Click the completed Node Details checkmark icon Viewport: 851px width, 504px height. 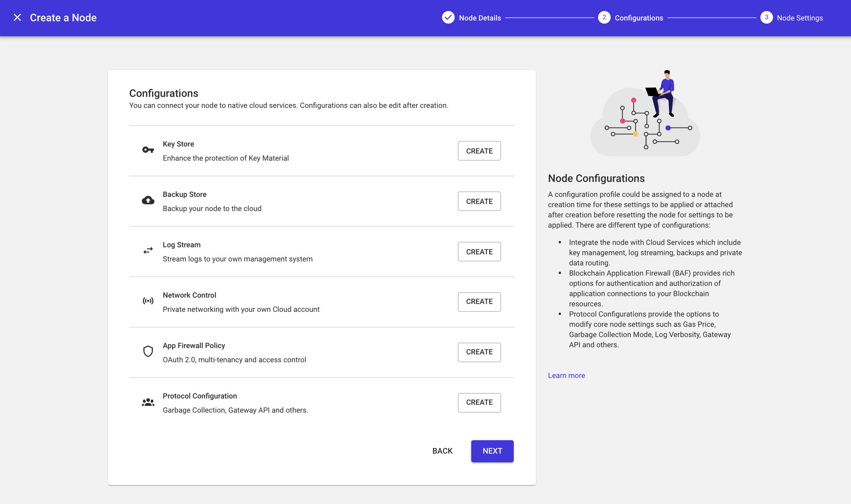447,17
